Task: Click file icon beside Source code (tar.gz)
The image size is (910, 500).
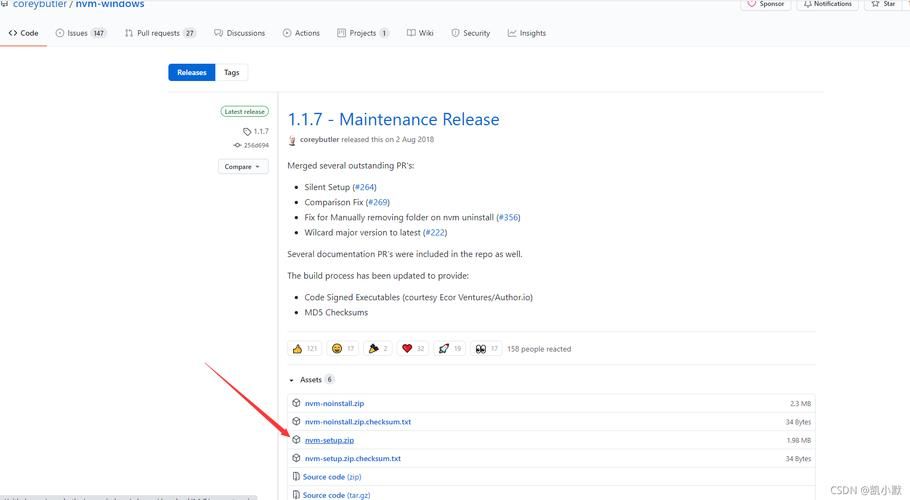Action: (x=296, y=495)
